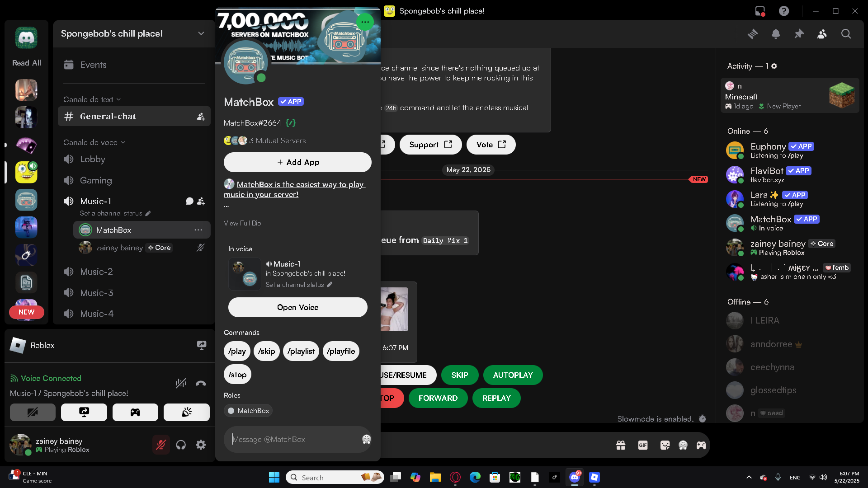Join the Music-2 voice channel
The image size is (868, 488).
pyautogui.click(x=134, y=272)
